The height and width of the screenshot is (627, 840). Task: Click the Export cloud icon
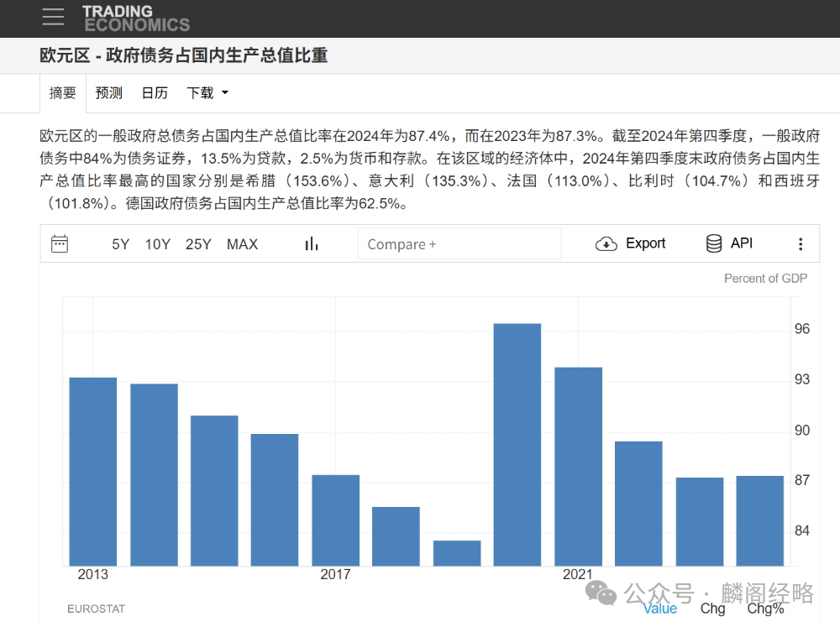(606, 243)
